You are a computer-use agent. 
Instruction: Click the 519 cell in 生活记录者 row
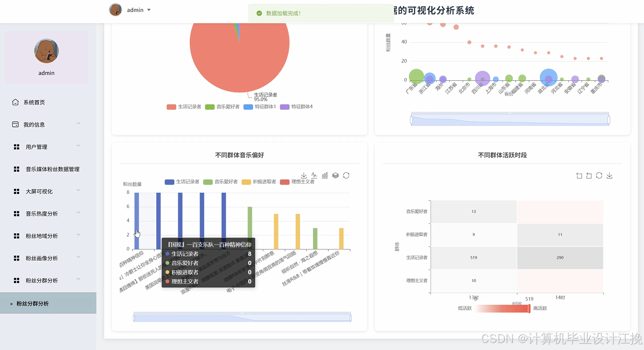point(474,257)
